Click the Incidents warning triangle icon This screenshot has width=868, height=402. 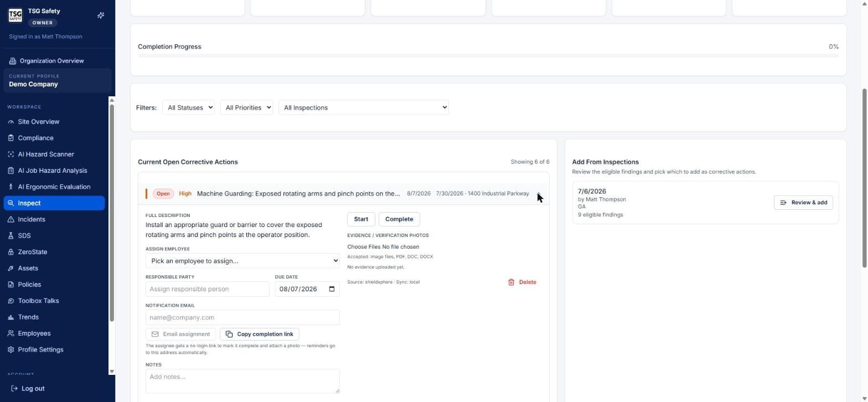[x=11, y=220]
